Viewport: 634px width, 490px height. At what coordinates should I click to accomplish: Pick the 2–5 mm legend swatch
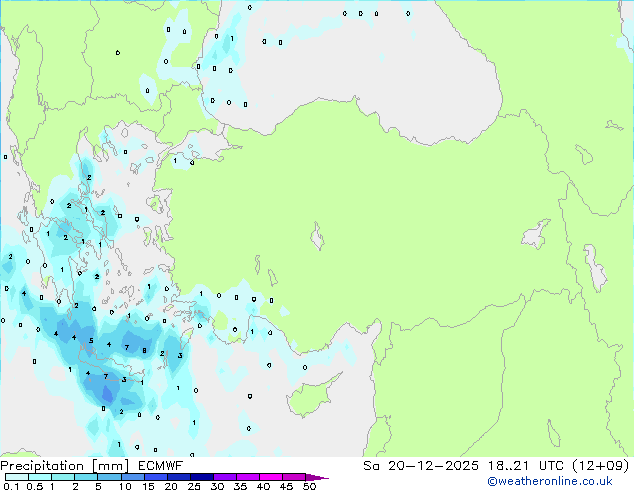86,477
